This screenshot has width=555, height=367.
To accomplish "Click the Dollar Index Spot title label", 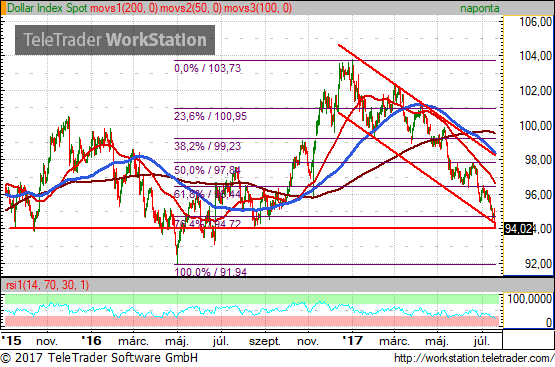I will pos(47,8).
